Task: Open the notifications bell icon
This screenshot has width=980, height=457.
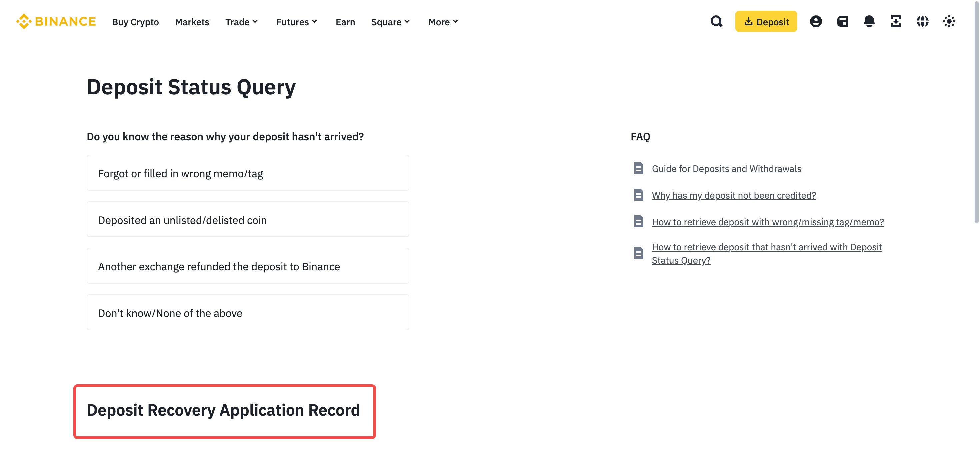Action: tap(869, 22)
